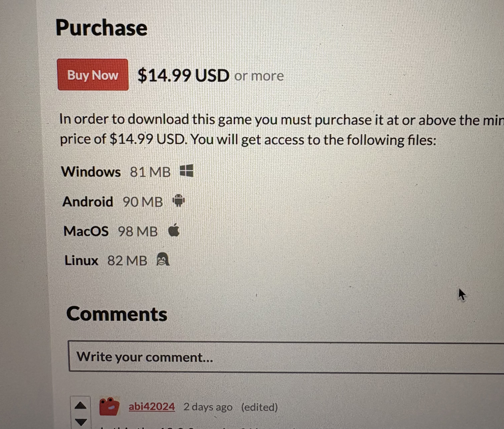Click the Windows file name
The height and width of the screenshot is (429, 504).
(91, 172)
